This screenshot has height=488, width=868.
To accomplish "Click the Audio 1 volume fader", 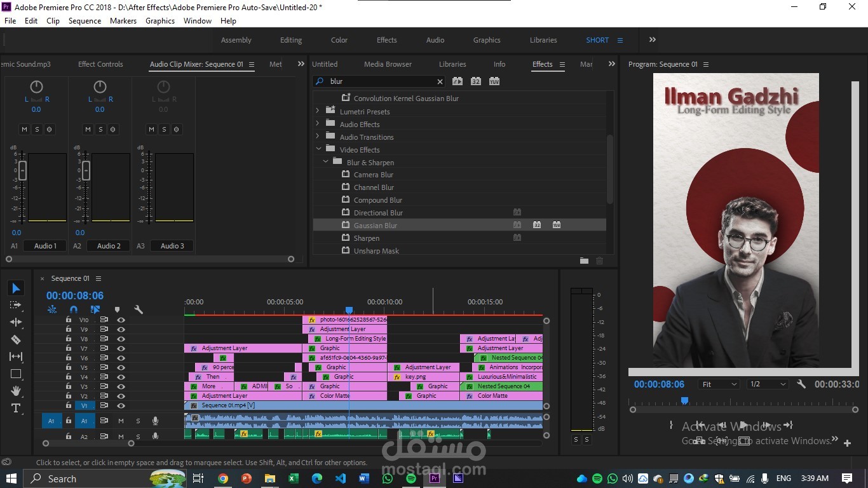I will click(22, 170).
